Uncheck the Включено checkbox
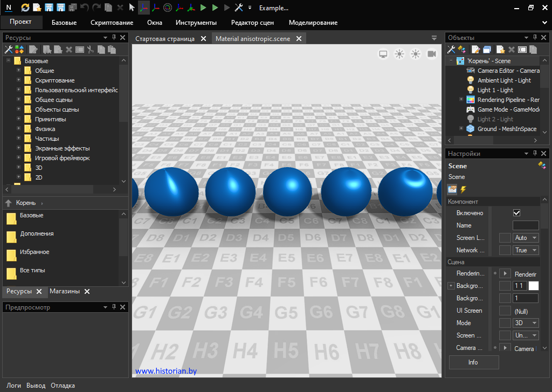This screenshot has height=392, width=552. (x=516, y=213)
